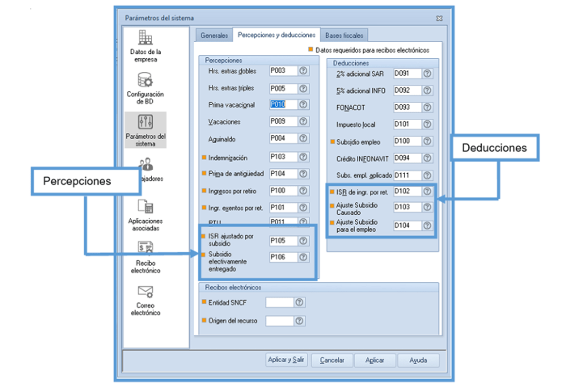Screen dimensions: 566x392
Task: Click lookup icon next to P003 field
Action: 303,71
